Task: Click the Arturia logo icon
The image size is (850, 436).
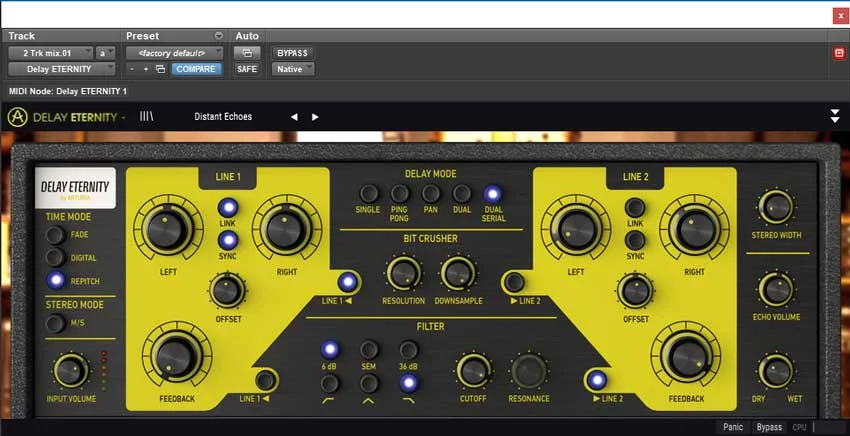Action: [17, 117]
